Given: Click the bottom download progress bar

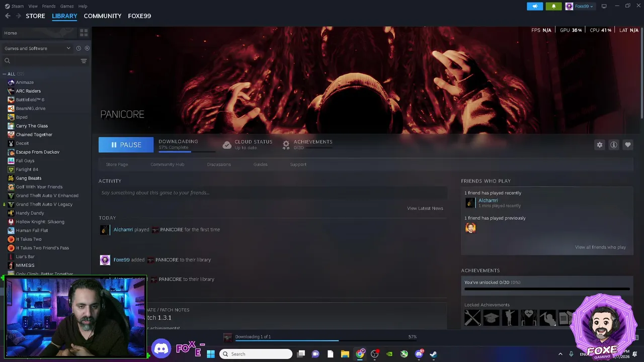Looking at the screenshot, I should [326, 341].
